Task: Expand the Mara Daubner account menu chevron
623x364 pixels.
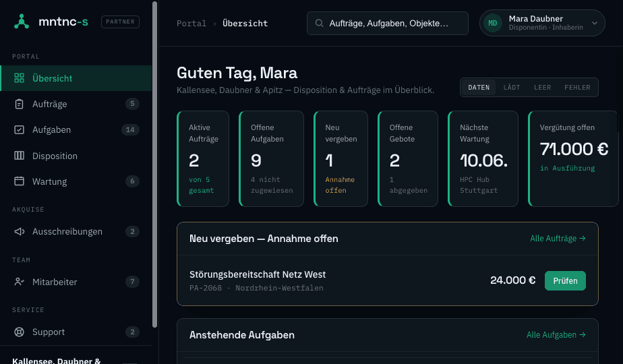Action: click(x=595, y=23)
